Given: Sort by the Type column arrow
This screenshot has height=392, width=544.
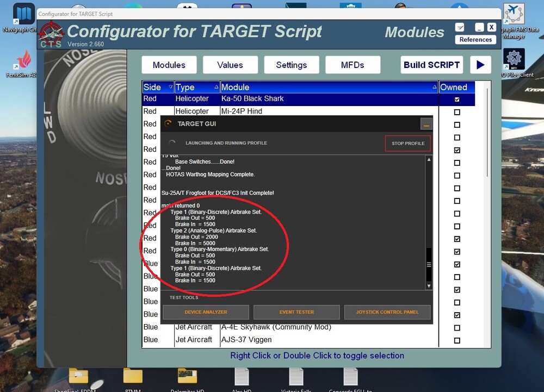Looking at the screenshot, I should (x=217, y=87).
